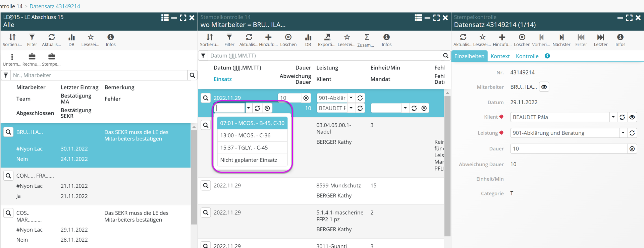Screen dimensions: 644x248
Task: Click the Datensatz 43149214 breadcrumb link
Action: click(55, 6)
